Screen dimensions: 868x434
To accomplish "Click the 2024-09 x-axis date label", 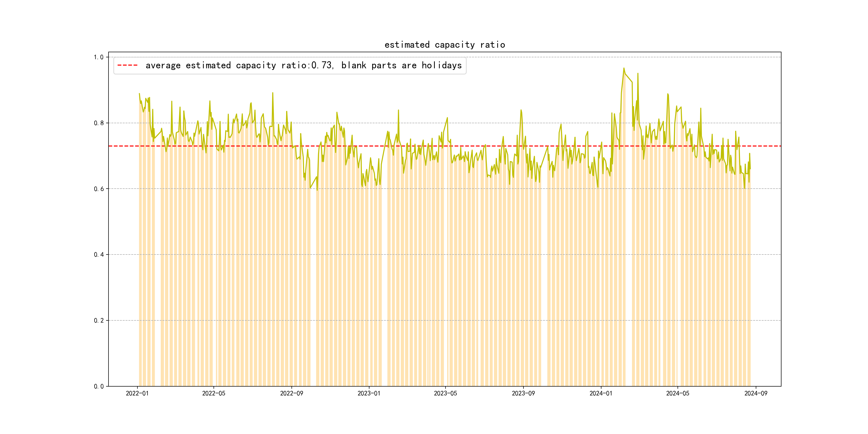I will pos(755,394).
